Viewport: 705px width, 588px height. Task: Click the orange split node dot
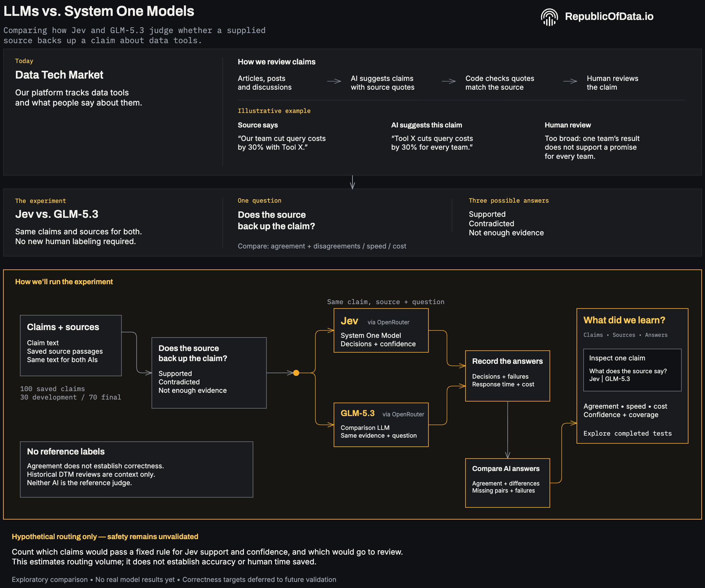tap(296, 373)
